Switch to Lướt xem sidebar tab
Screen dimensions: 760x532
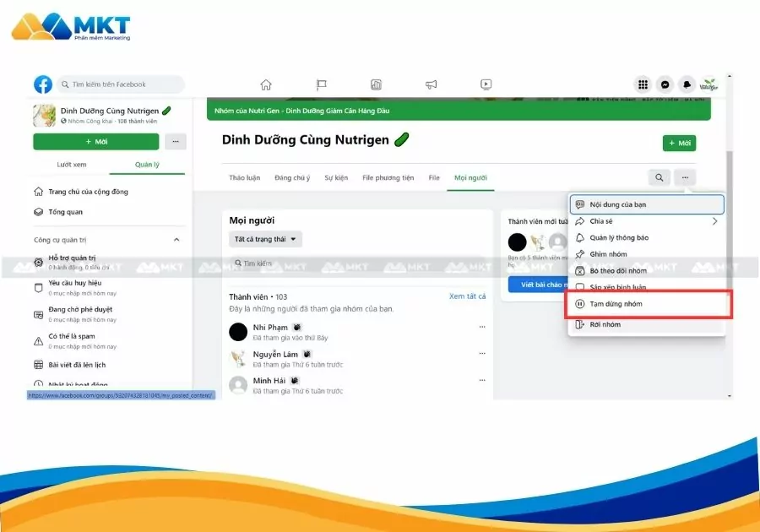[72, 165]
